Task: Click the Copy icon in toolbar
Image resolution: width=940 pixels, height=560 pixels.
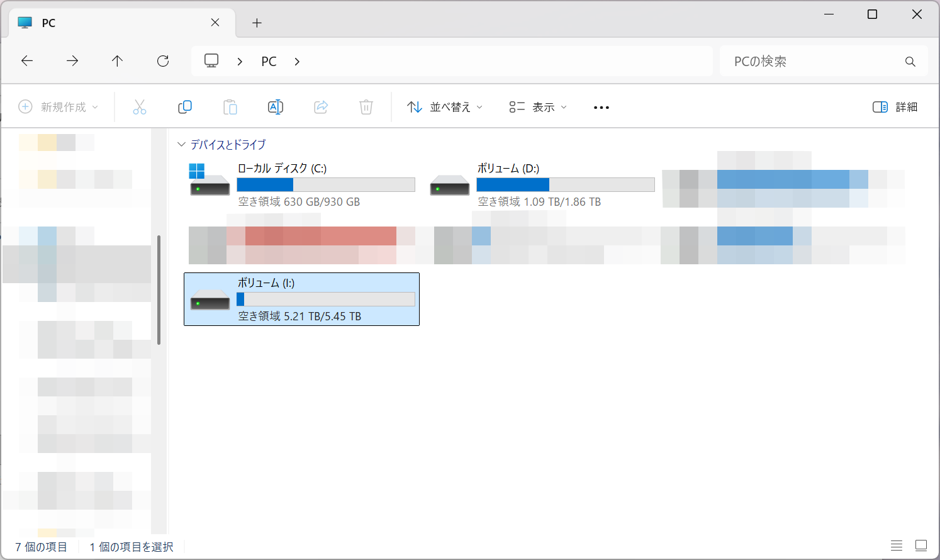Action: (185, 107)
